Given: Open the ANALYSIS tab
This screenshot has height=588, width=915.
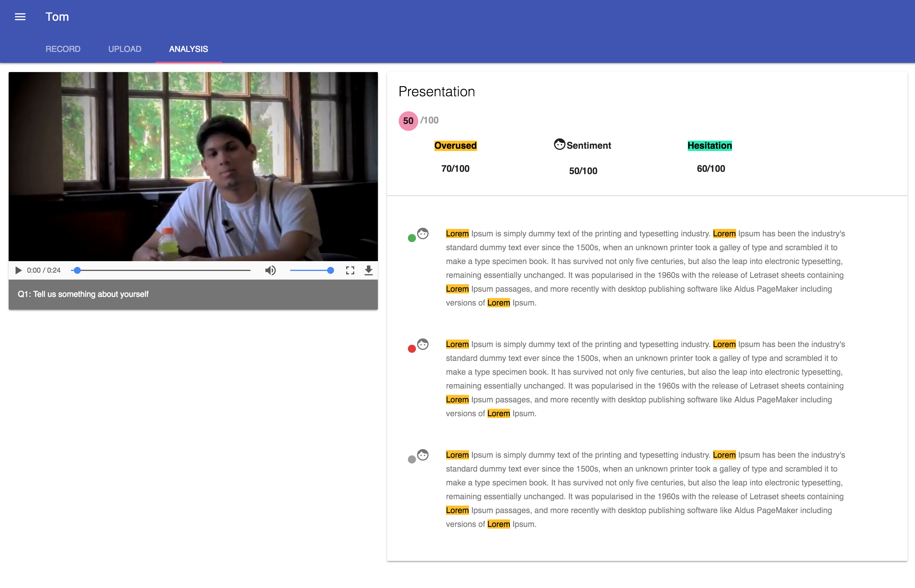Looking at the screenshot, I should click(x=188, y=49).
